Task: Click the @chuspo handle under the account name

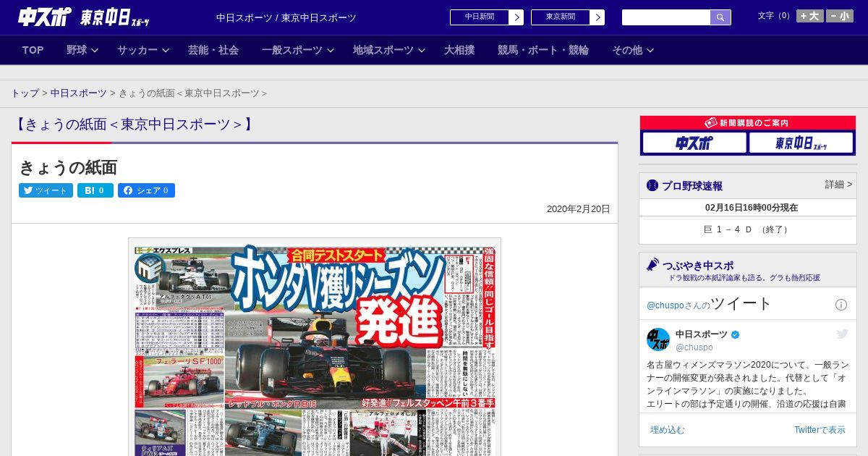Action: (694, 347)
